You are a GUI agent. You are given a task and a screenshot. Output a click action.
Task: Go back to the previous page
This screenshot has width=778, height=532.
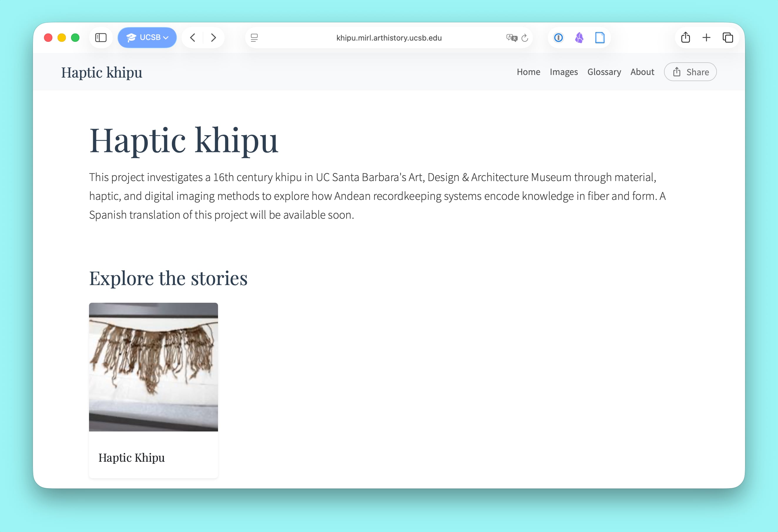coord(192,38)
